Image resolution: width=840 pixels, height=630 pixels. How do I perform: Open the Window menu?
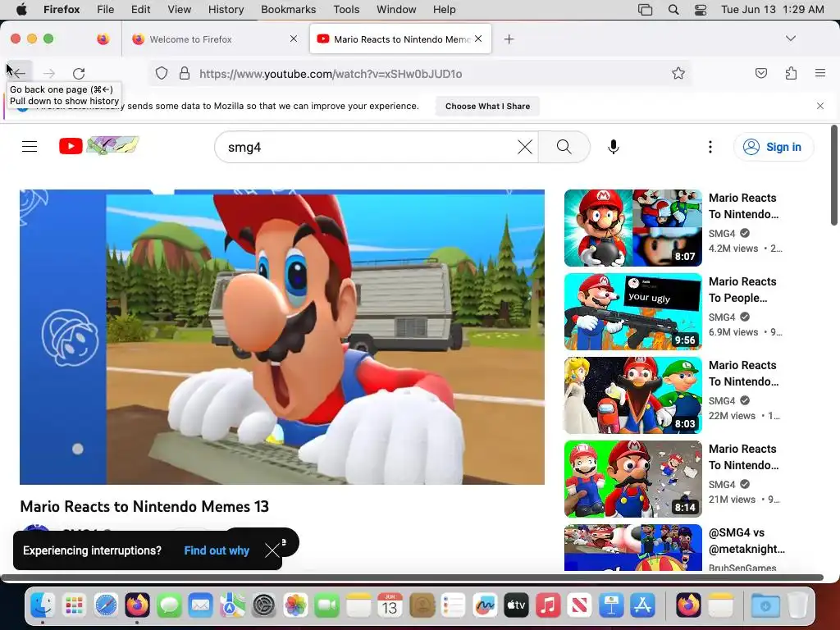click(396, 10)
